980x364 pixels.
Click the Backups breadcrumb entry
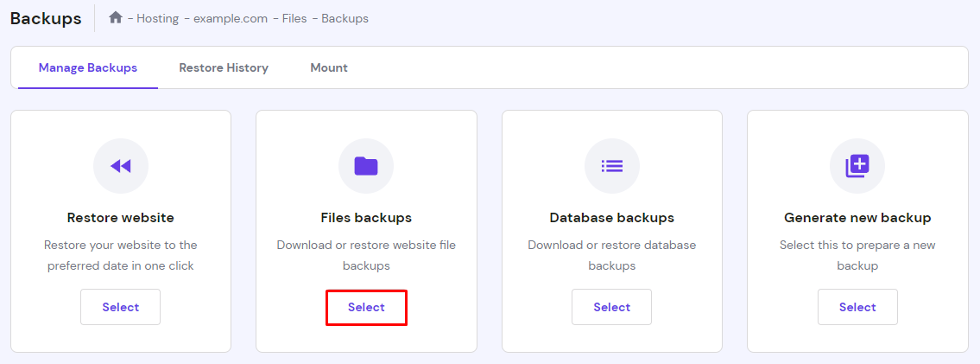tap(345, 18)
